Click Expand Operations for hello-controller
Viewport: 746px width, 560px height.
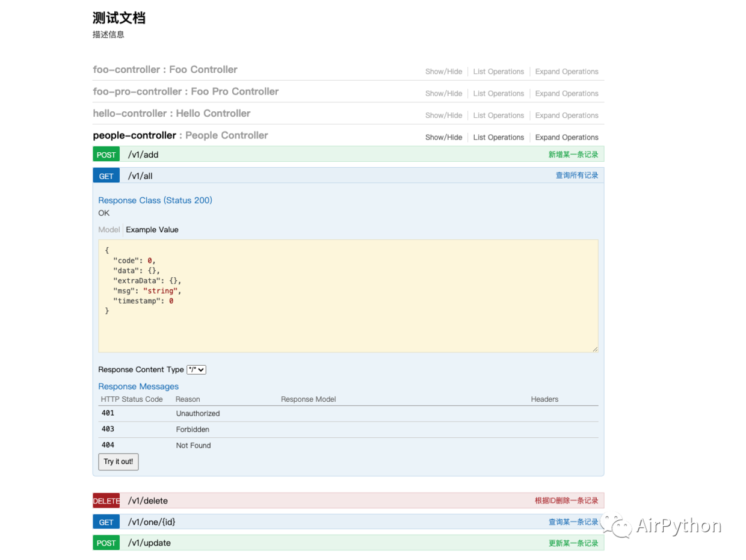pos(567,115)
